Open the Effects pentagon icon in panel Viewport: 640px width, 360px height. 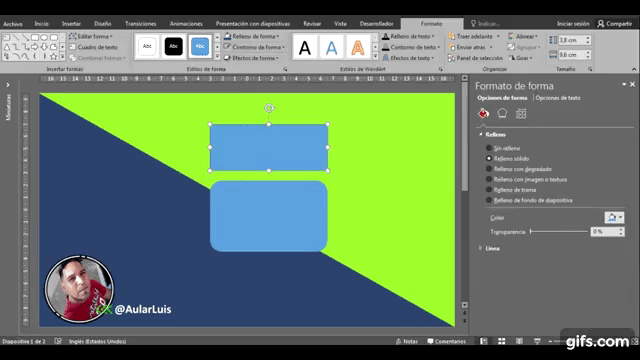[502, 113]
